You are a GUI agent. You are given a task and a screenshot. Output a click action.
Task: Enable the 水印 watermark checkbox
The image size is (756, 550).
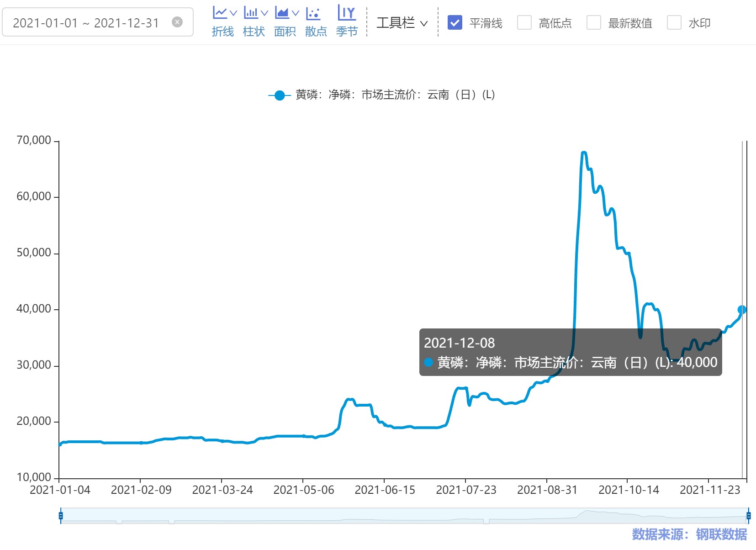(674, 22)
